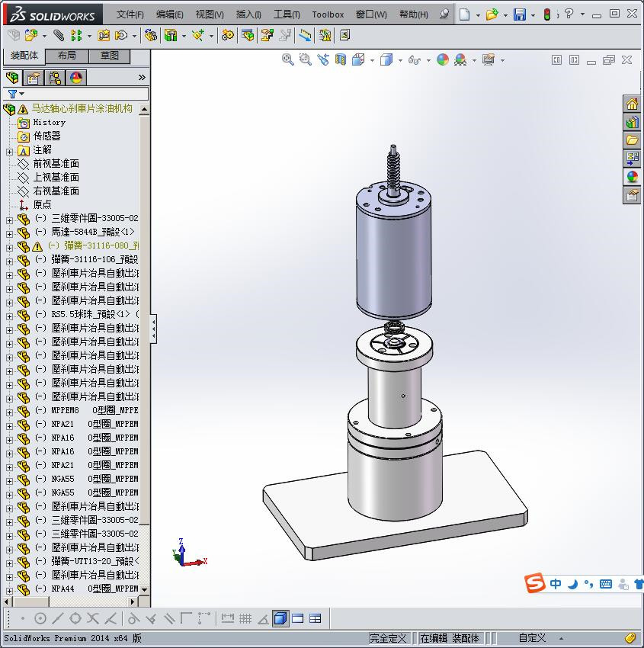Switch to the PropertyManager panel tab
644x648 pixels.
[x=34, y=77]
